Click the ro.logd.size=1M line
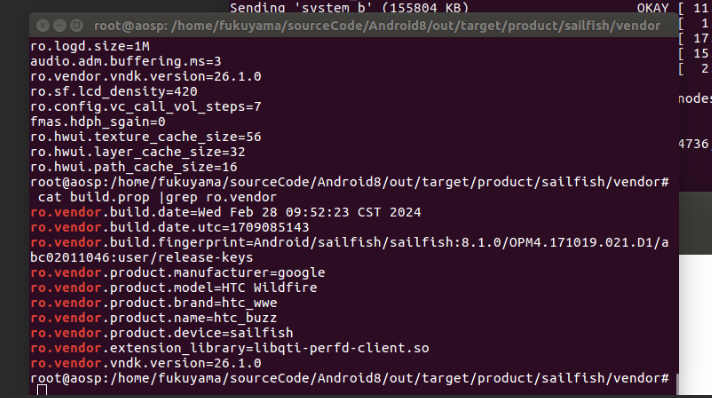The image size is (712, 398). coord(90,46)
